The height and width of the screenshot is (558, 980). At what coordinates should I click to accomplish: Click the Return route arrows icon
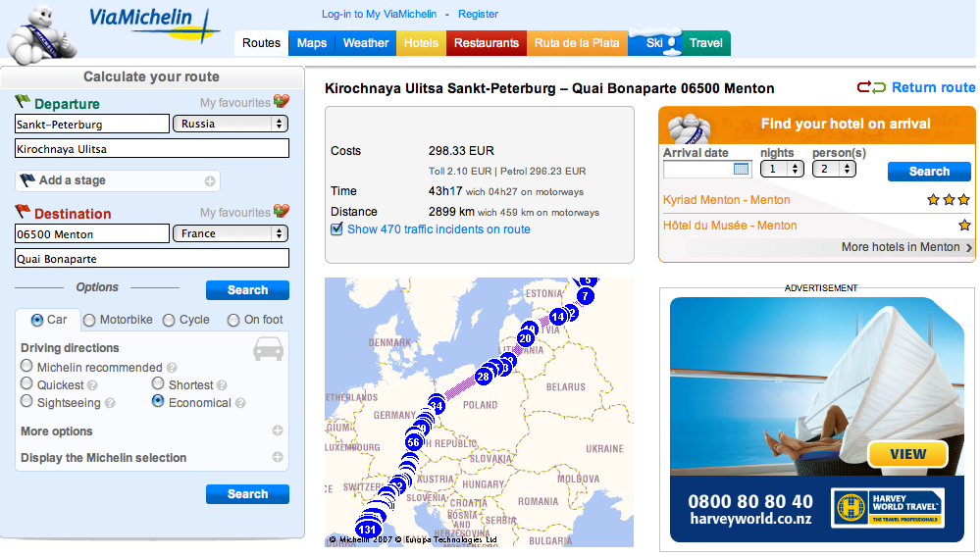point(870,88)
